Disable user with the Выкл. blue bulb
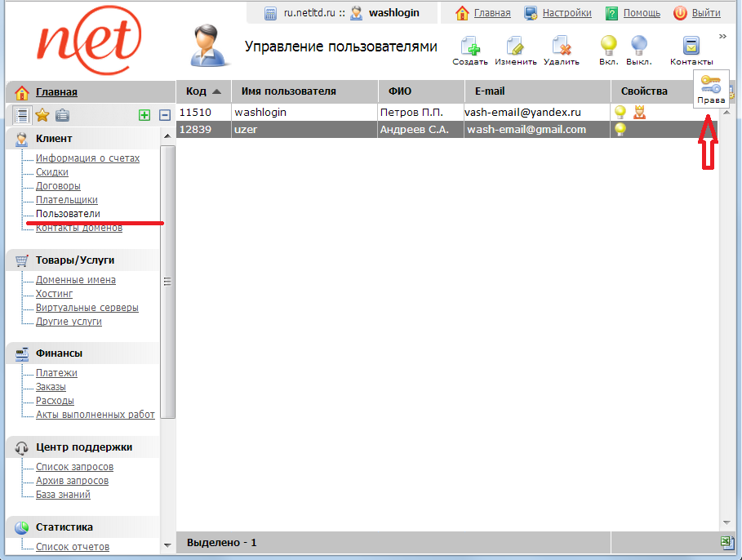The width and height of the screenshot is (742, 560). [639, 46]
